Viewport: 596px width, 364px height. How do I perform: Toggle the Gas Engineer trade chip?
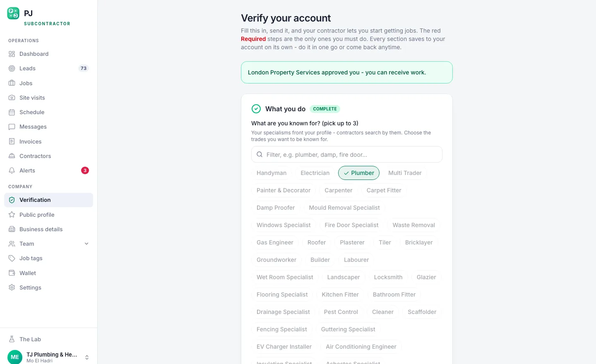coord(275,242)
